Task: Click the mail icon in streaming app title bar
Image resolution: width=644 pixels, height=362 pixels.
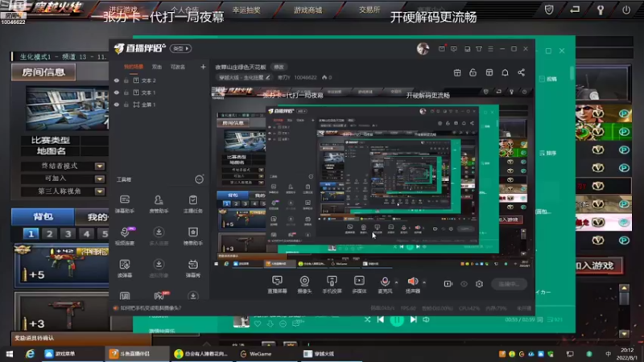Action: (441, 48)
